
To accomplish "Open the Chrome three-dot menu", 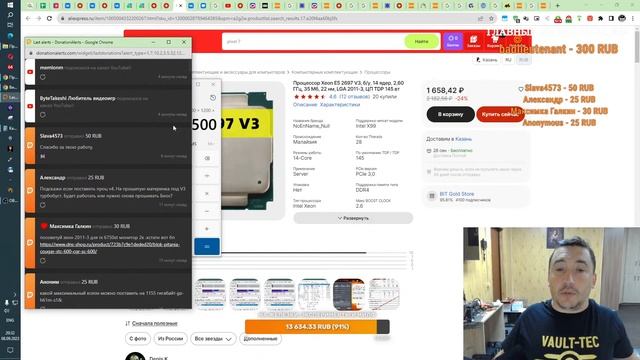I will click(633, 18).
